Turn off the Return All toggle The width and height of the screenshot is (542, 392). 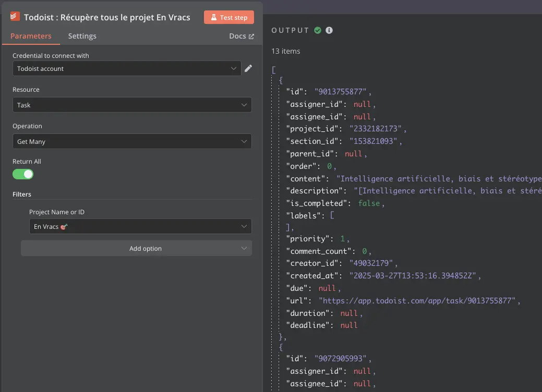coord(23,174)
